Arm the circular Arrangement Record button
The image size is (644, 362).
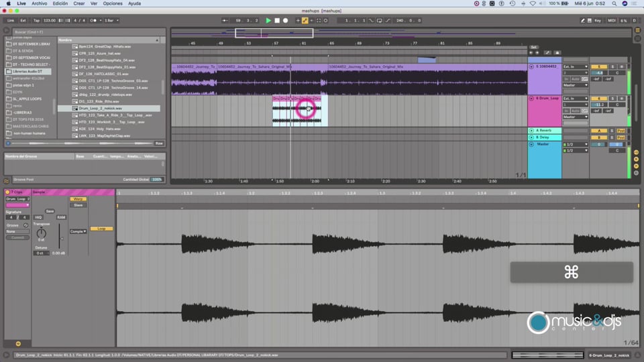[286, 21]
